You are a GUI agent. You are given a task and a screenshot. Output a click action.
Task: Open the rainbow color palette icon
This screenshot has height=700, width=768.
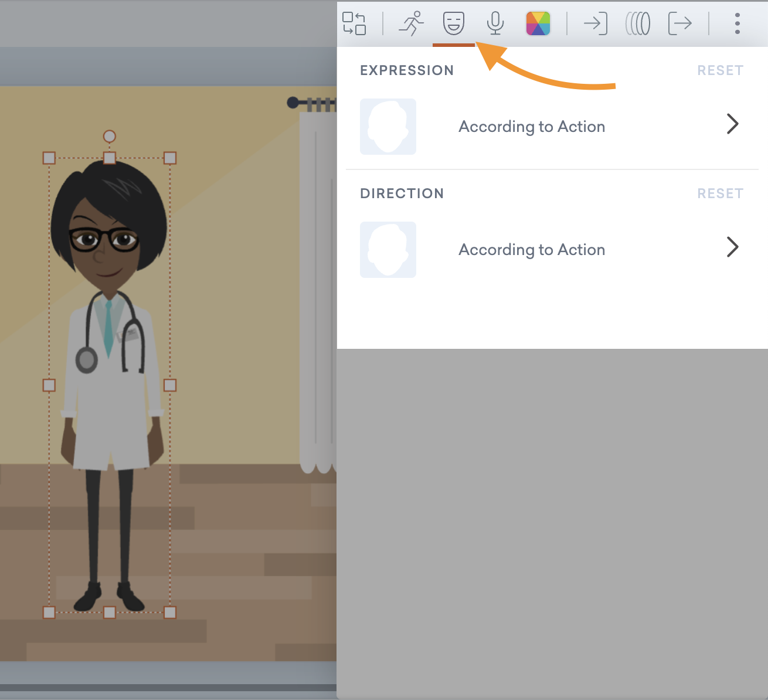(x=538, y=23)
